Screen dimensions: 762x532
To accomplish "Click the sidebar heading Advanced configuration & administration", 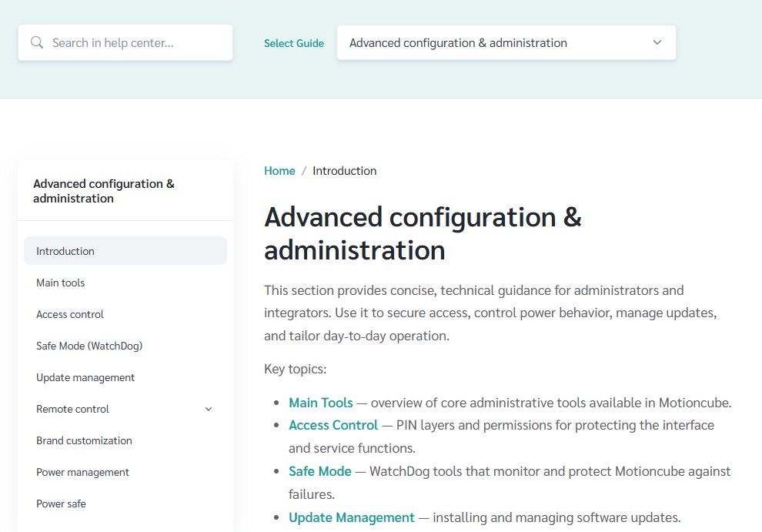I will coord(103,191).
